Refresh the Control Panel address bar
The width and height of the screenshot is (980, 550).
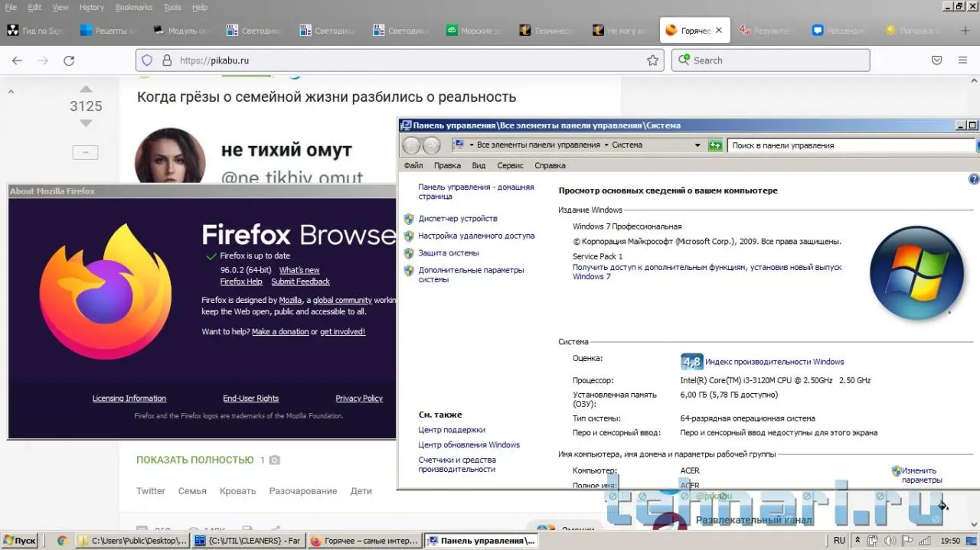tap(715, 145)
